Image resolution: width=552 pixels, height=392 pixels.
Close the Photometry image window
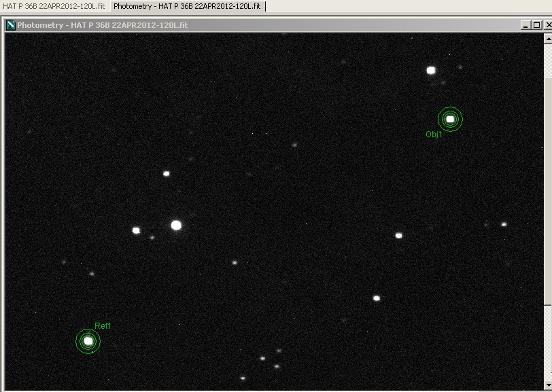(x=547, y=25)
